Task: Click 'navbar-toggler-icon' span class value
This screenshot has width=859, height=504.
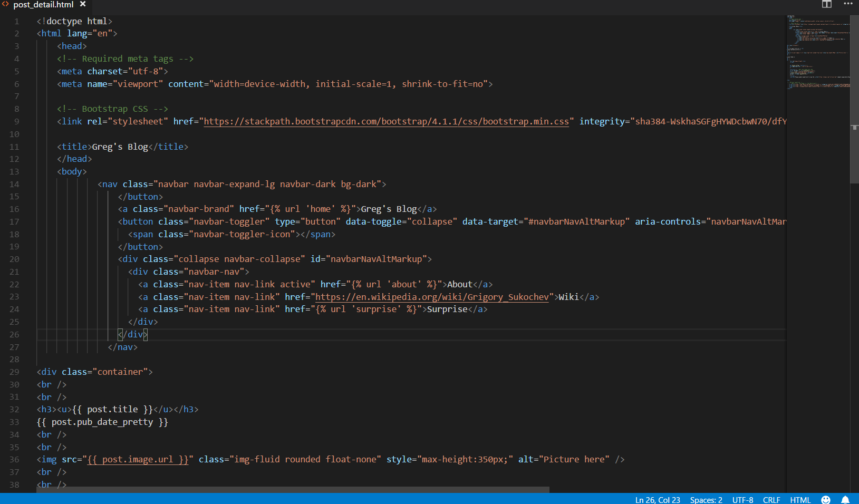Action: (242, 235)
